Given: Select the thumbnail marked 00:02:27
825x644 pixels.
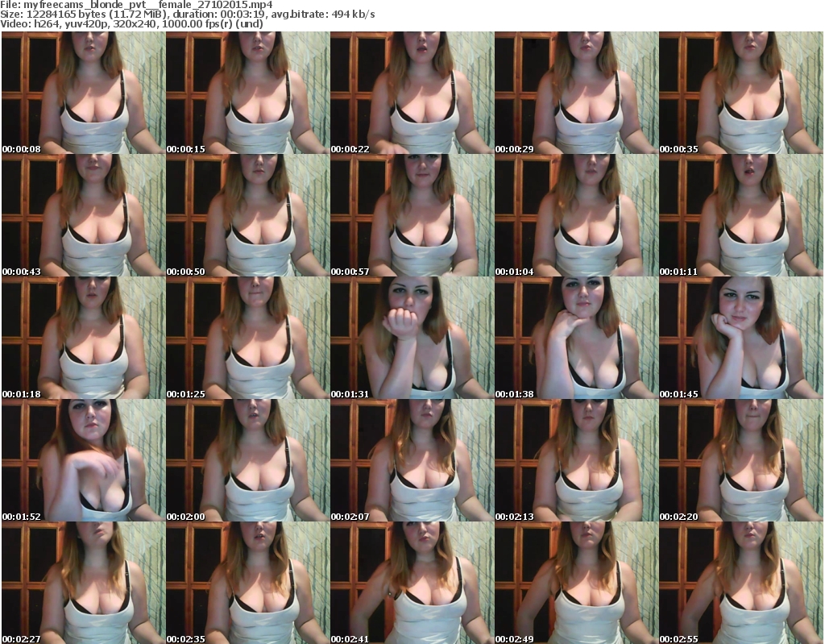Looking at the screenshot, I should (x=83, y=583).
